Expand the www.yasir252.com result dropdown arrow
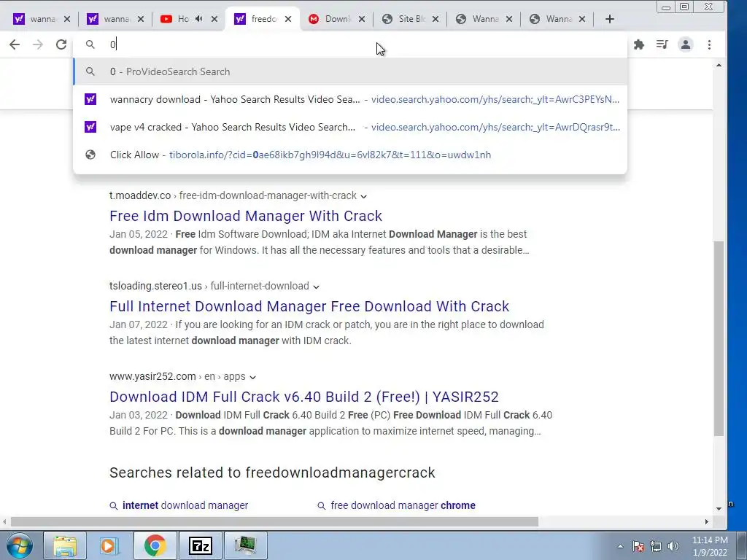 pyautogui.click(x=252, y=377)
